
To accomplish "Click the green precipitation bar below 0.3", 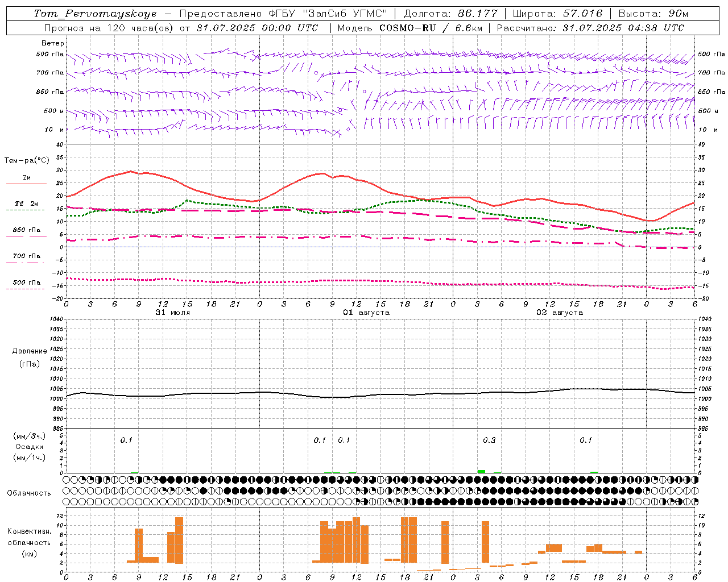I will (x=481, y=472).
